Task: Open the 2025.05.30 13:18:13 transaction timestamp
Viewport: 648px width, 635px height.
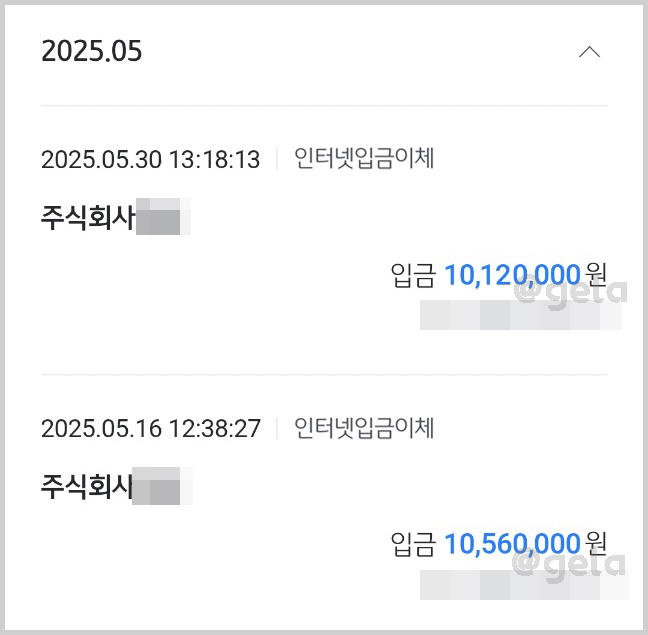Action: pos(150,159)
